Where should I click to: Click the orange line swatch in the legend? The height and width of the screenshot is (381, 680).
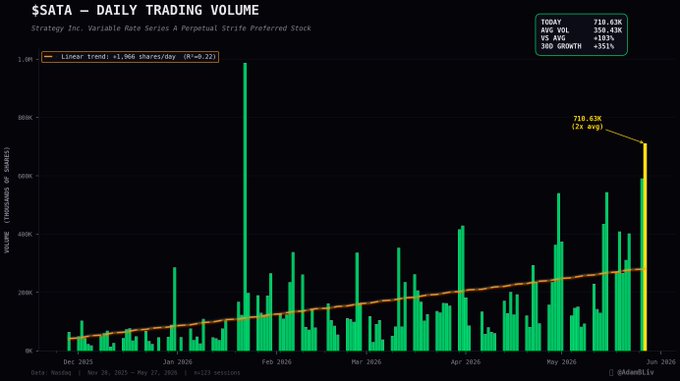(48, 57)
